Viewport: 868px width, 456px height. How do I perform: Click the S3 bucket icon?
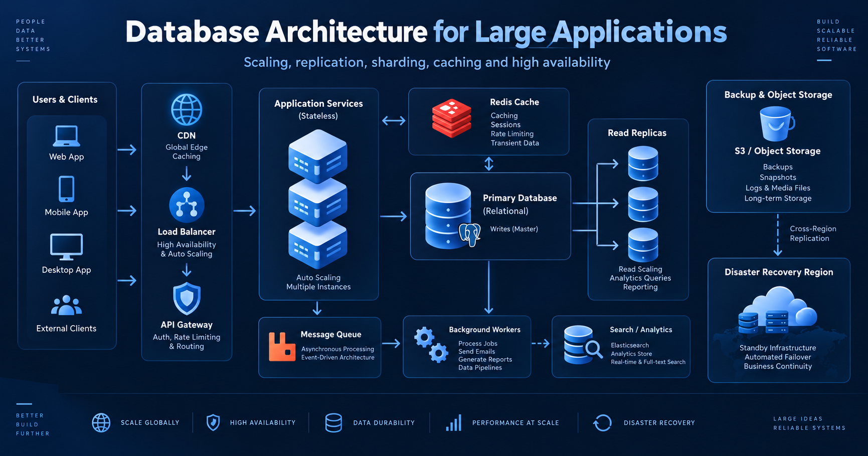coord(777,124)
